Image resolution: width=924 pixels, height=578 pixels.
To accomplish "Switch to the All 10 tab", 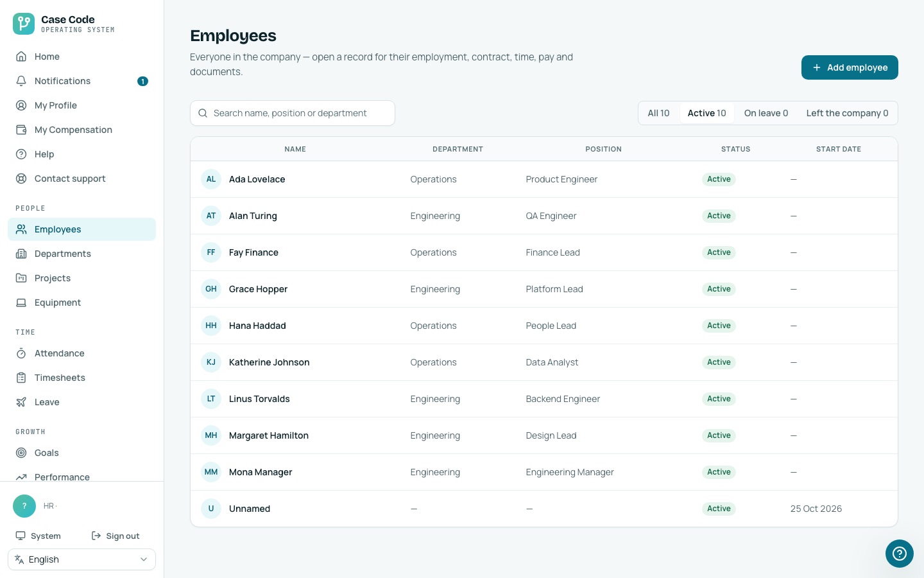I will point(658,113).
